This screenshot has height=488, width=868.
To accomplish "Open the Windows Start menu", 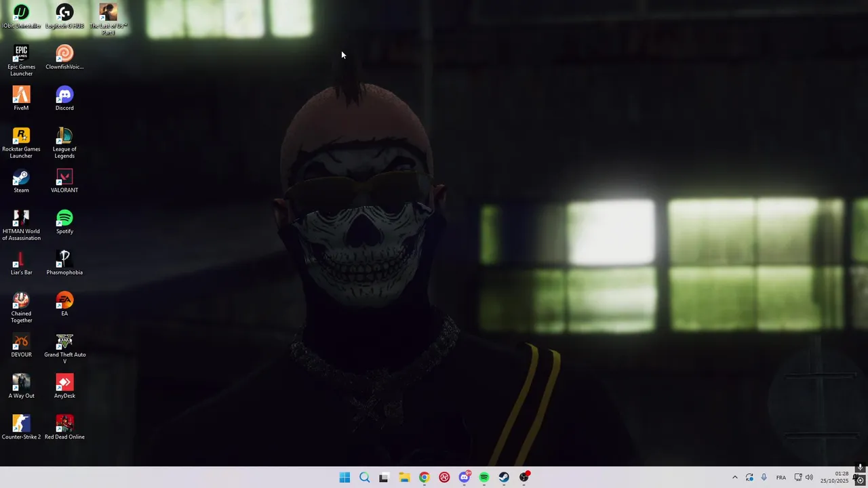I will pos(344,477).
